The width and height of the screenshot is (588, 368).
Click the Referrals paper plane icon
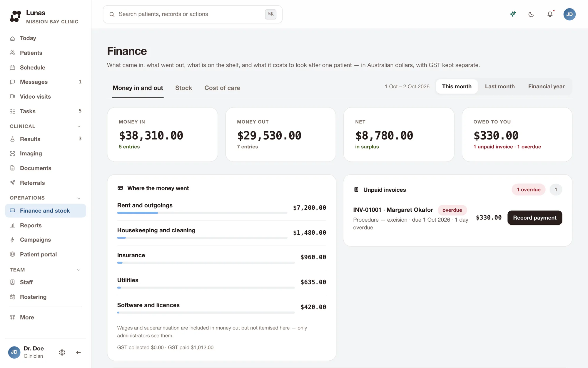coord(12,183)
